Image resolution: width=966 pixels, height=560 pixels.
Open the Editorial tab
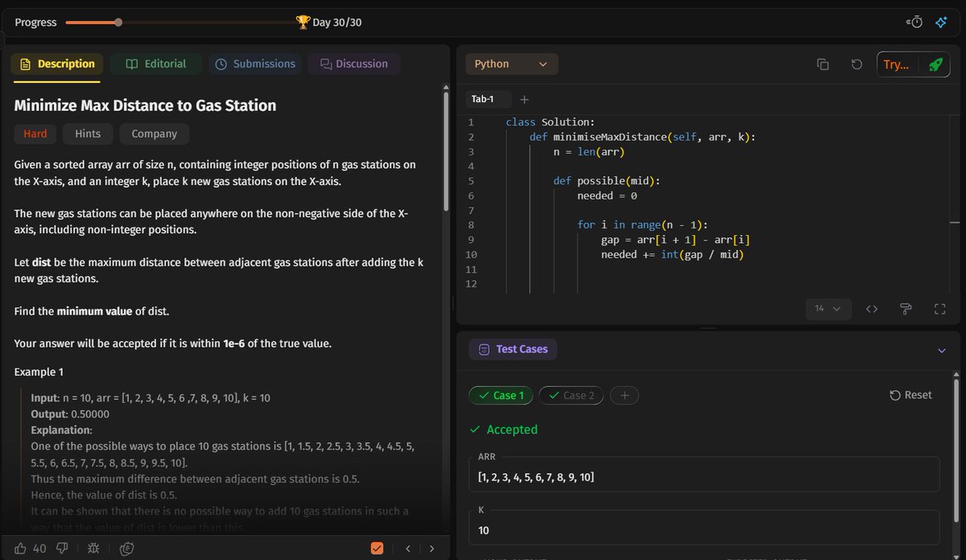pos(156,64)
